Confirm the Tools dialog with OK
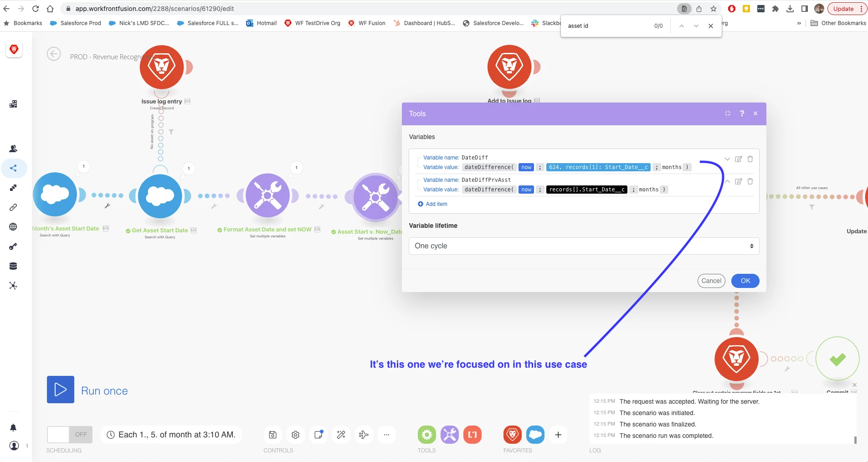This screenshot has height=462, width=868. click(x=745, y=281)
